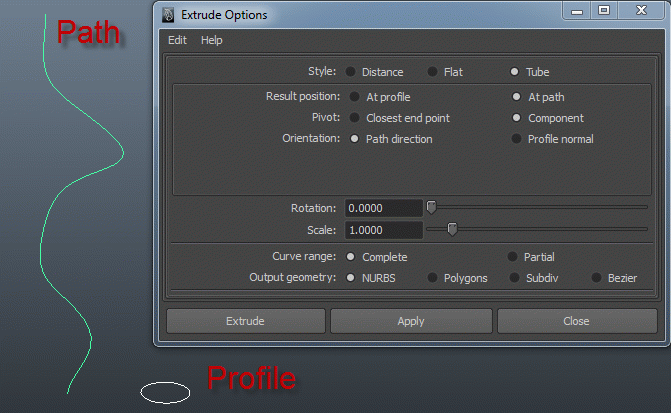The height and width of the screenshot is (413, 671).
Task: Select Closest end point pivot
Action: click(x=354, y=118)
